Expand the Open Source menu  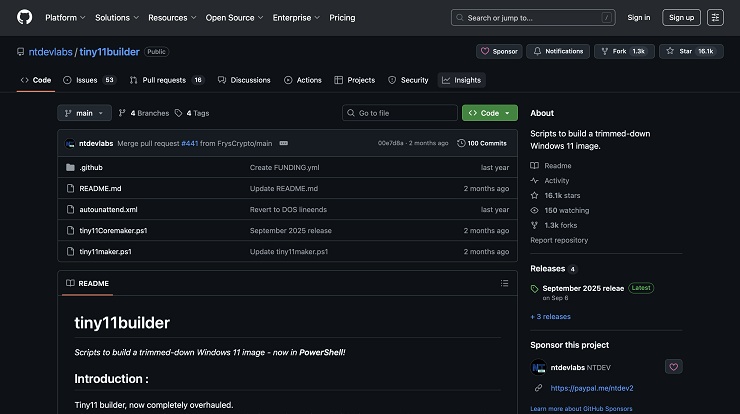(234, 17)
